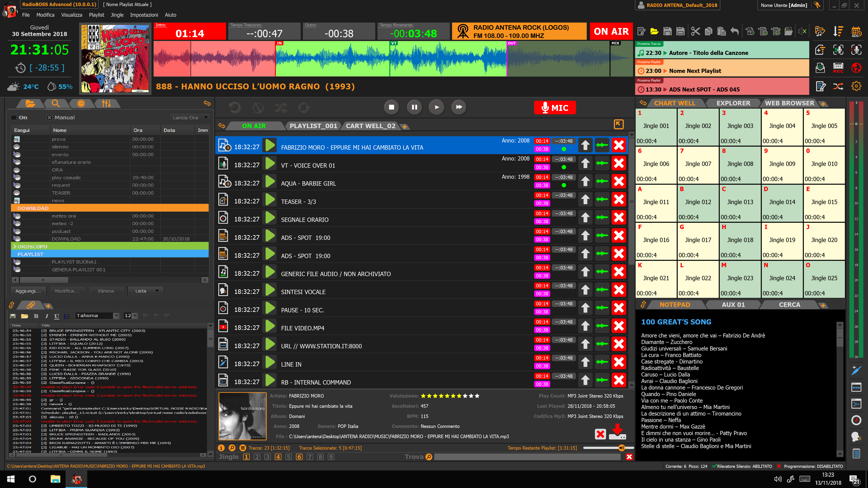Screen dimensions: 868x488
Task: Click the yellow open-folder toolbar icon
Action: [654, 32]
